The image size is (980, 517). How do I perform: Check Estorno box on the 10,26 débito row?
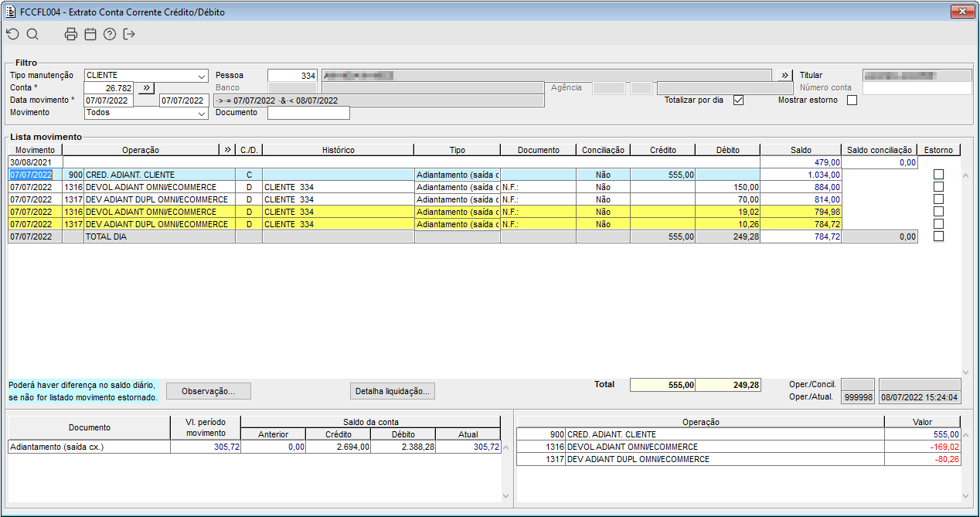pos(938,224)
